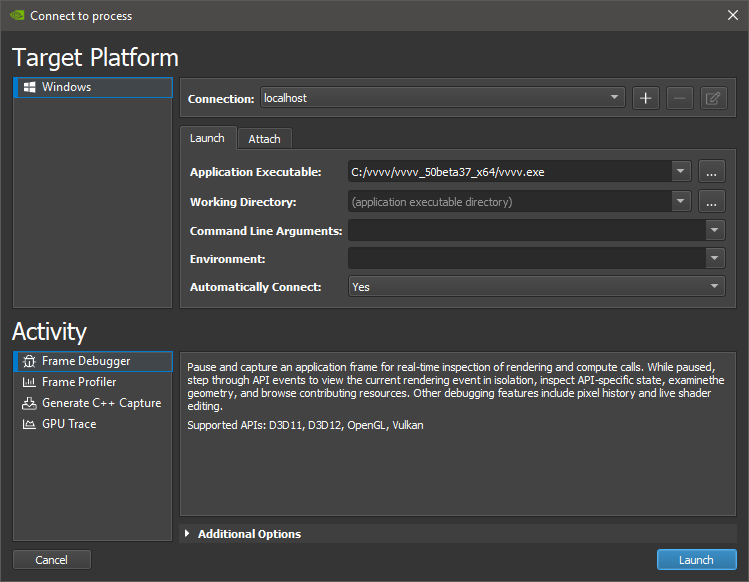Browse for the Working Directory folder

coord(711,202)
